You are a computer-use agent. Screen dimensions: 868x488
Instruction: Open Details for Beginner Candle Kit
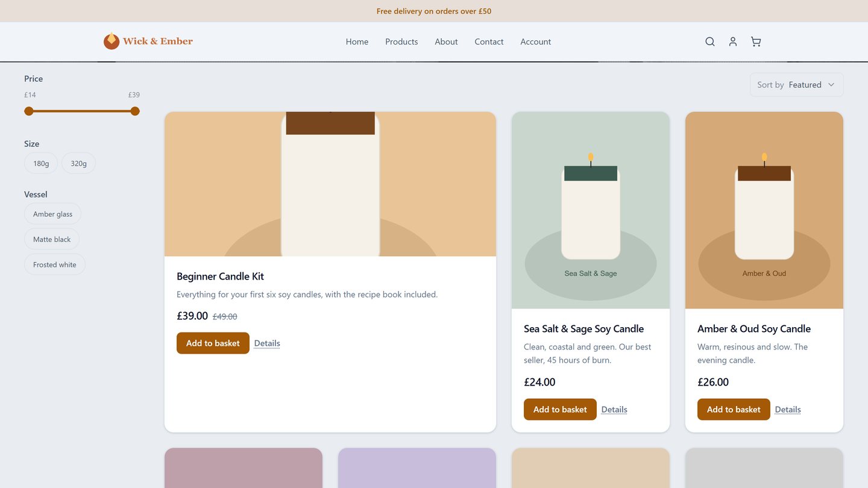click(267, 343)
